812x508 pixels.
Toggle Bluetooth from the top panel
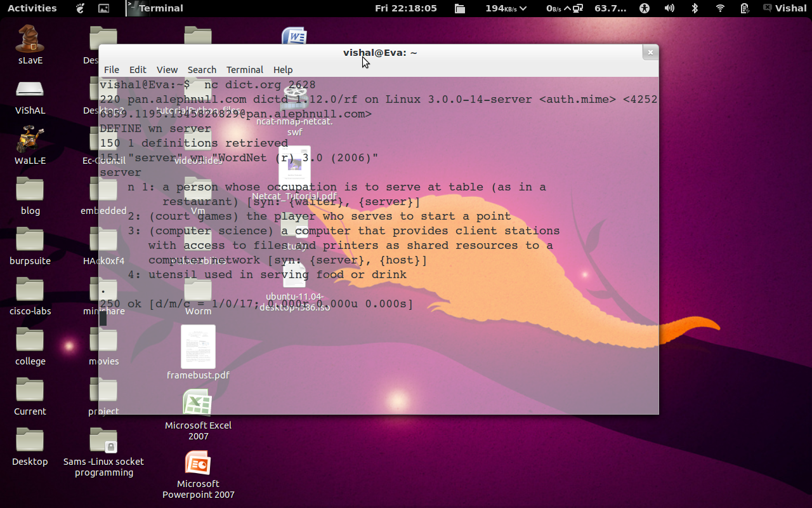pyautogui.click(x=695, y=8)
